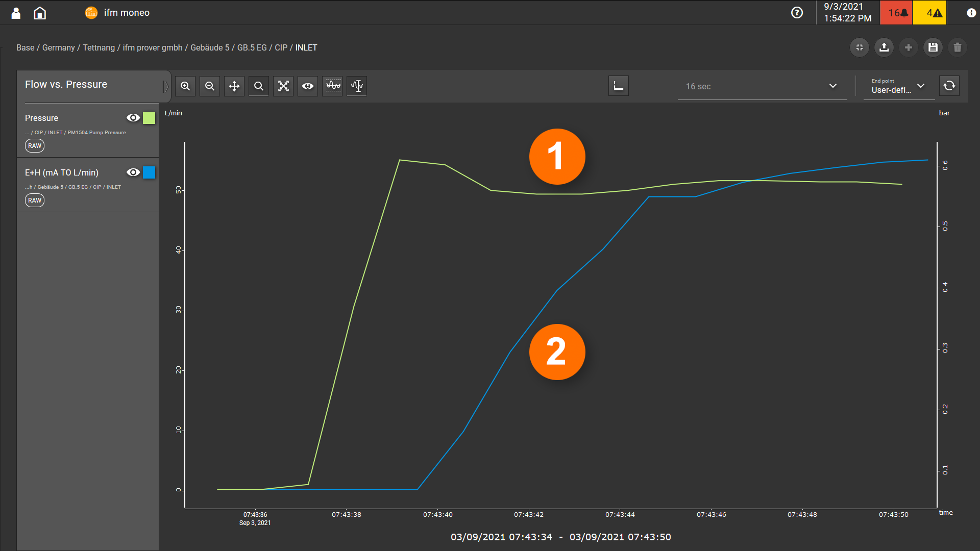980x551 pixels.
Task: Click the zoom out magnifier tool
Action: (x=210, y=86)
